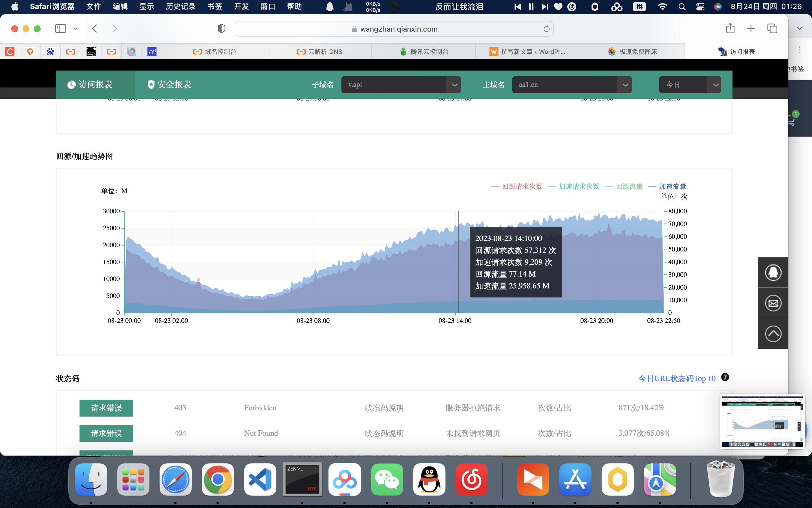The height and width of the screenshot is (508, 812).
Task: Open the mail contact floating icon
Action: point(773,303)
